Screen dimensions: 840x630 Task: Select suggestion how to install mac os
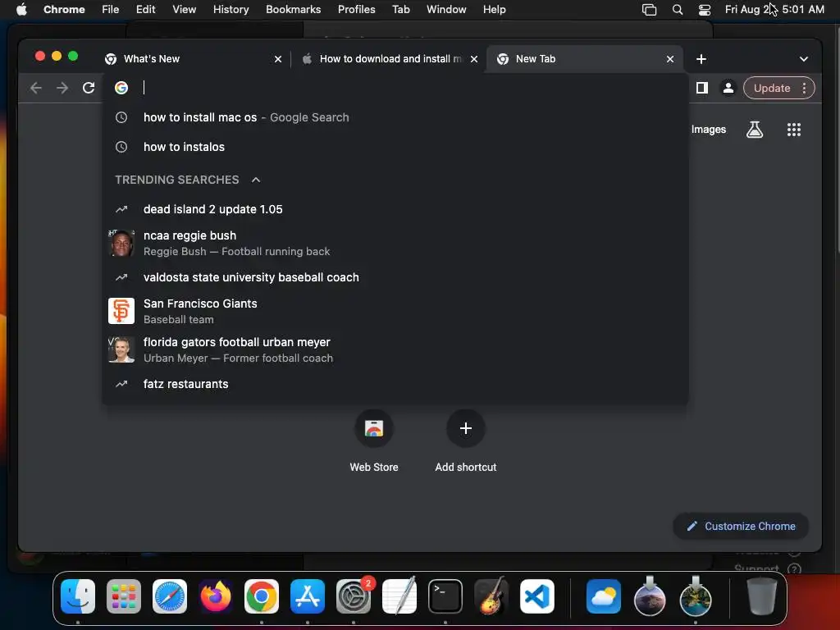pos(395,117)
